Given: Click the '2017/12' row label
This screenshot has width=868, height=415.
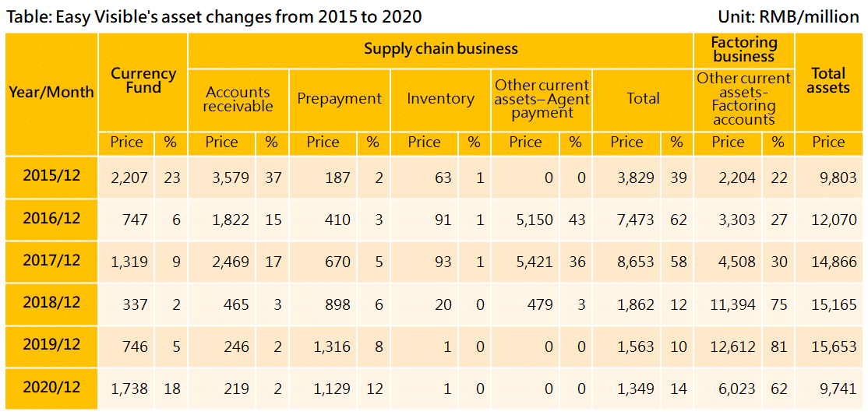Looking at the screenshot, I should (51, 261).
